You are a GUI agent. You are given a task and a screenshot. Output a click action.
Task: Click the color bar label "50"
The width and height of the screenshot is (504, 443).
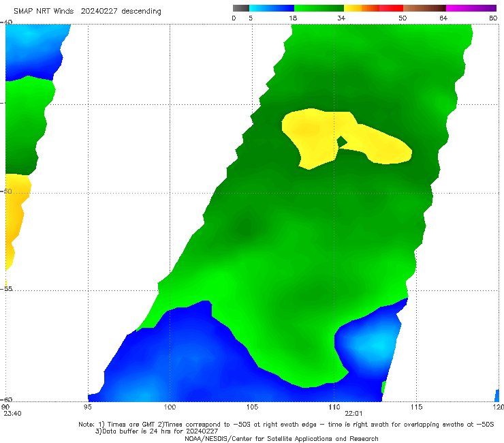tap(403, 18)
